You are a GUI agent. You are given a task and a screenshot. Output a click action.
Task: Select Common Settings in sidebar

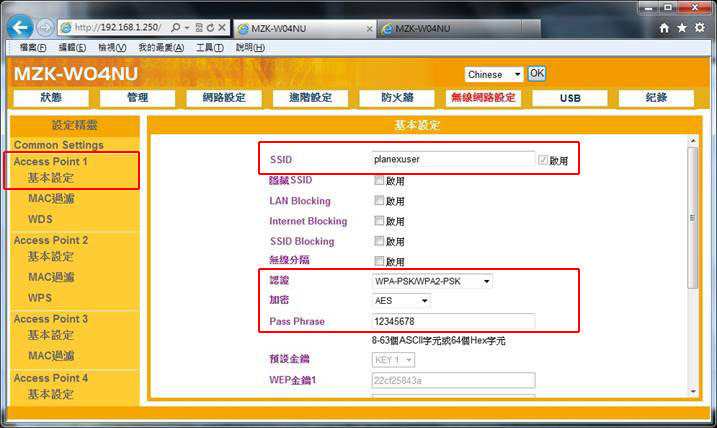pos(59,145)
